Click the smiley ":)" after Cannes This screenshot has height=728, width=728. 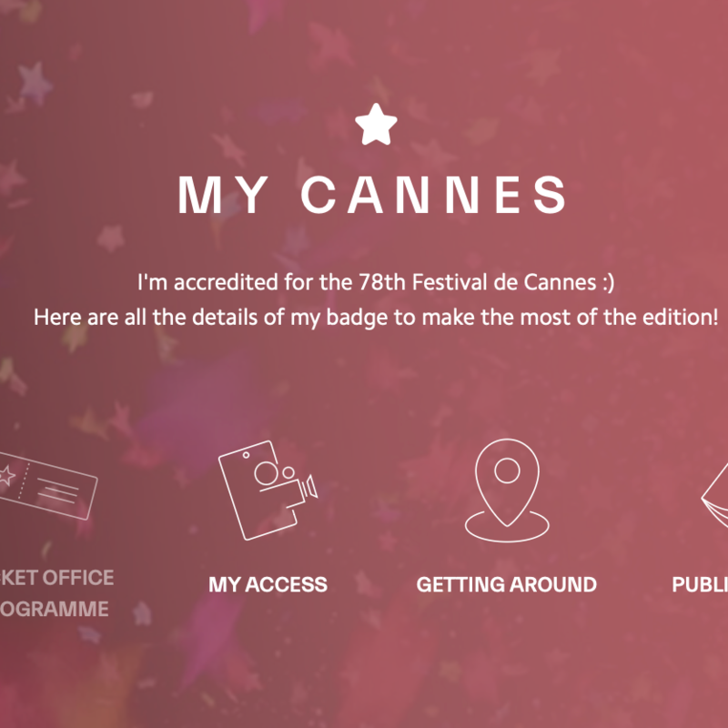coord(605,282)
